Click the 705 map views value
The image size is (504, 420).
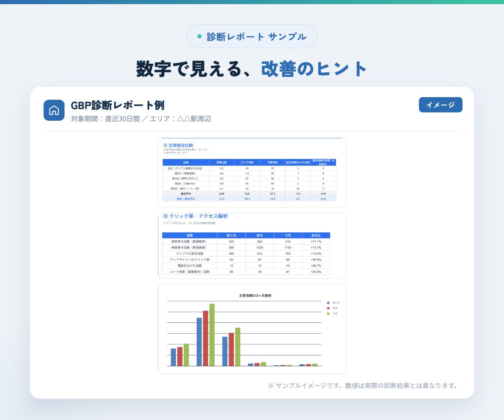(x=288, y=253)
